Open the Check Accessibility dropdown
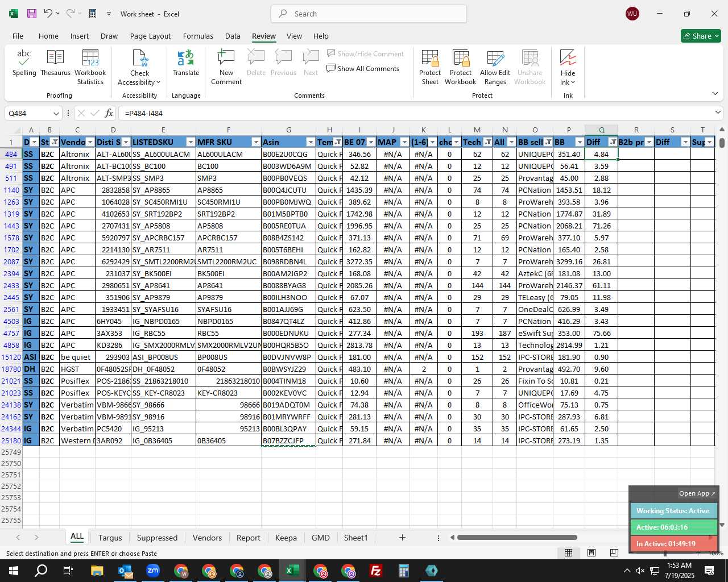This screenshot has width=728, height=582. point(139,67)
